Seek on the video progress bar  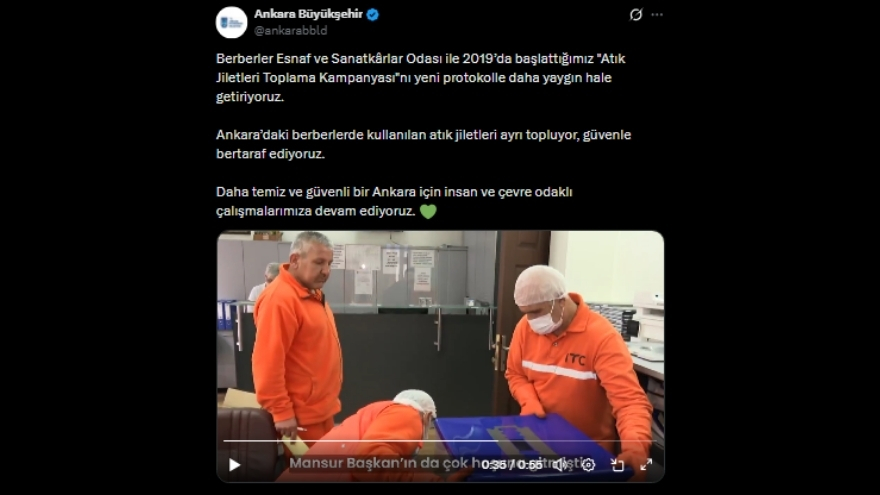[x=440, y=441]
